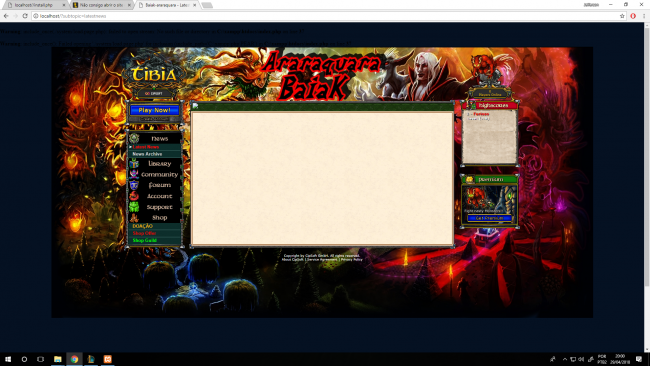Click the Opera extension icon in toolbar
Screen dimensions: 650x366
point(633,16)
